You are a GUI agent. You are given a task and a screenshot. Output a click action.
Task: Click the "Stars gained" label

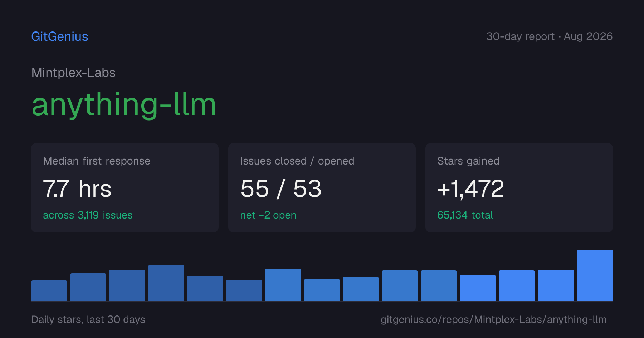tap(468, 161)
